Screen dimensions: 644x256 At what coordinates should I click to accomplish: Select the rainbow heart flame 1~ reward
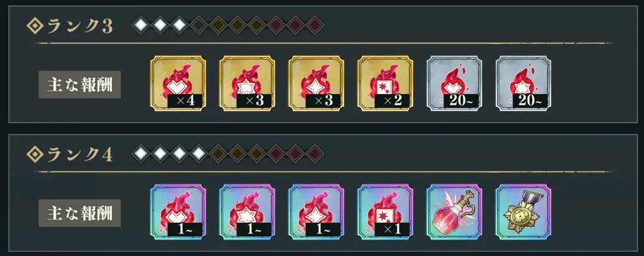coord(178,212)
